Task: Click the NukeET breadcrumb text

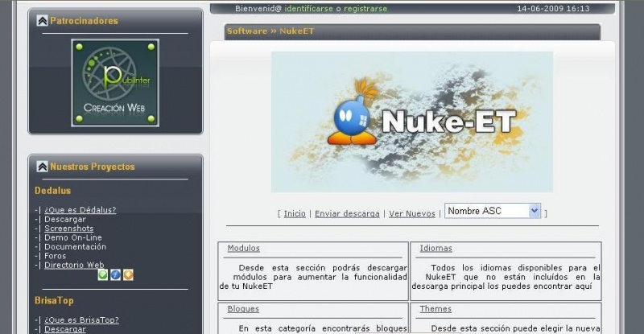Action: pos(296,31)
